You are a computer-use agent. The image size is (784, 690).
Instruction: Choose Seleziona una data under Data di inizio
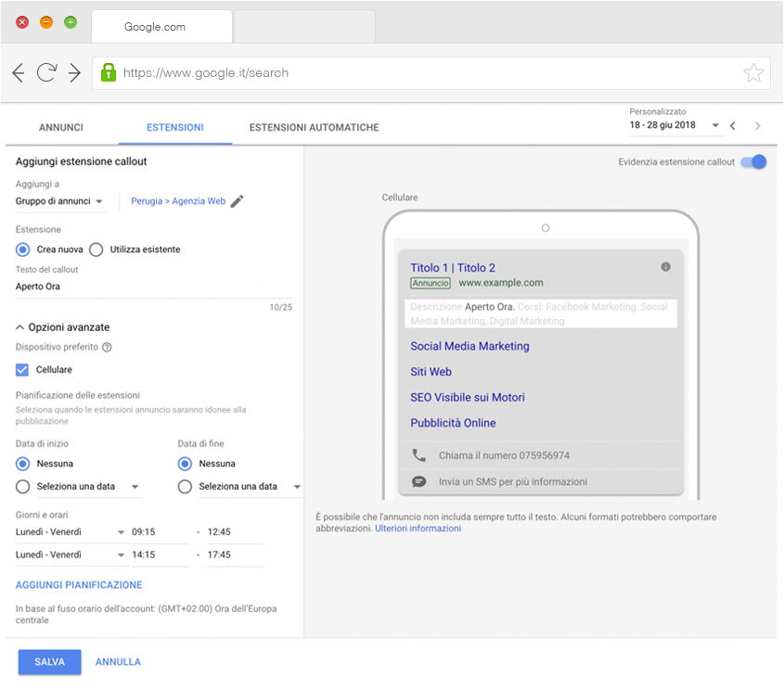tap(22, 487)
